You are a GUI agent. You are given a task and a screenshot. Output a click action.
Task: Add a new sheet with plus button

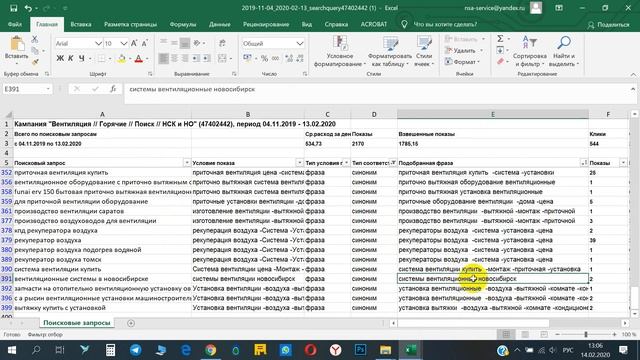coord(131,323)
